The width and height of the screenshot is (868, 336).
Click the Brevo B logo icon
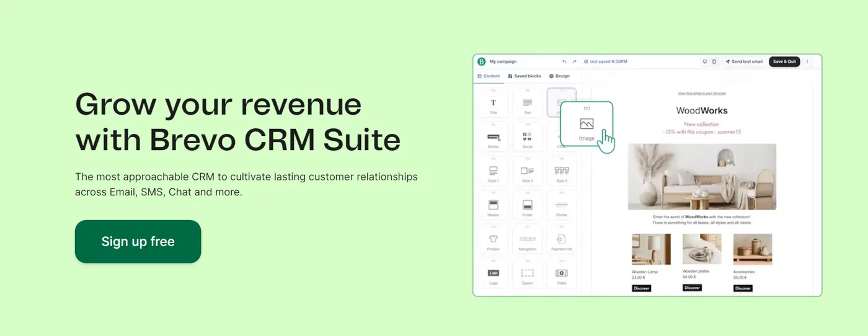click(481, 61)
